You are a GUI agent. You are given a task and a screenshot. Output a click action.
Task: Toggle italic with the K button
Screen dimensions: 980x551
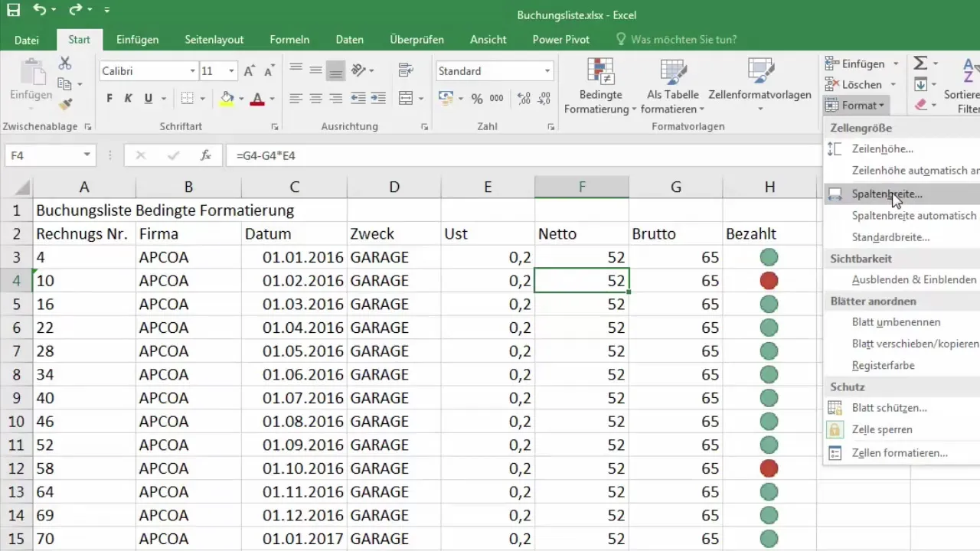[x=129, y=98]
